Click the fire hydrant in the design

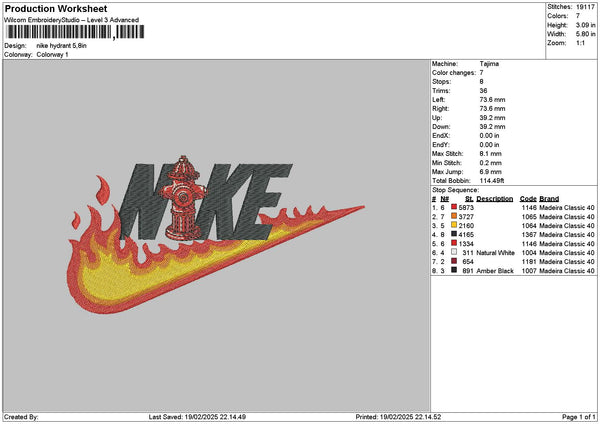click(x=183, y=199)
